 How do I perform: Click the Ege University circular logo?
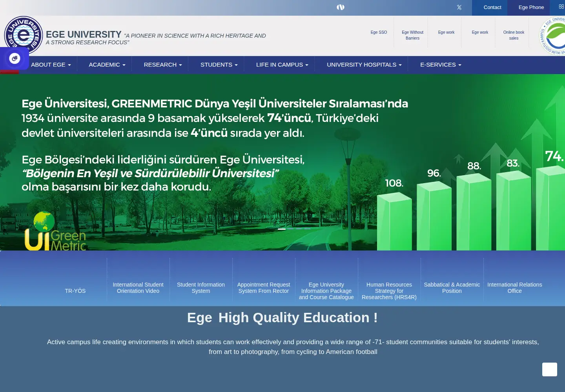pos(24,35)
